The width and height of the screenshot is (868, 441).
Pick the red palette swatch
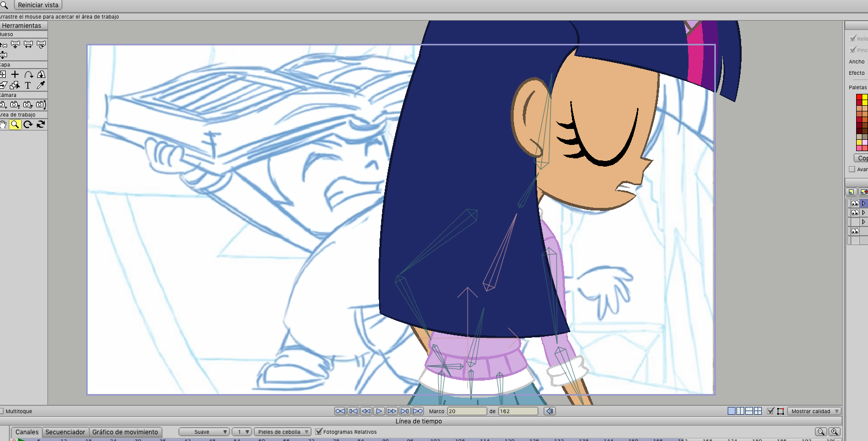pos(859,97)
